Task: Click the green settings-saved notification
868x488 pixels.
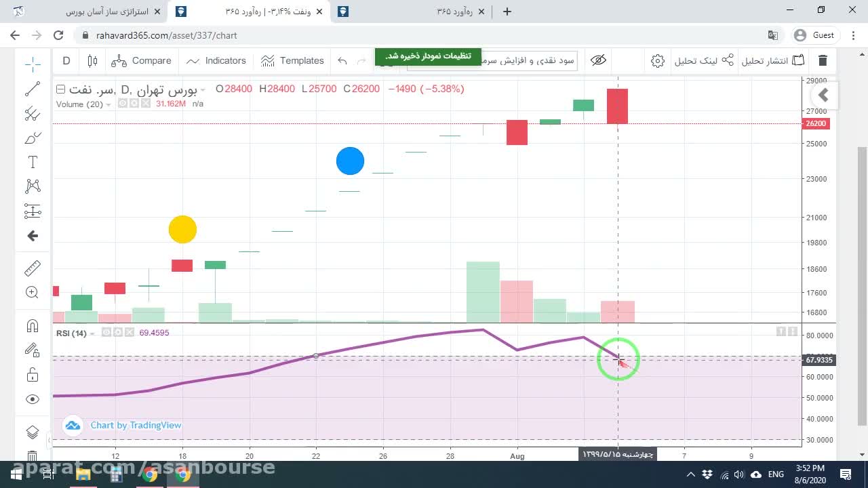Action: (428, 56)
